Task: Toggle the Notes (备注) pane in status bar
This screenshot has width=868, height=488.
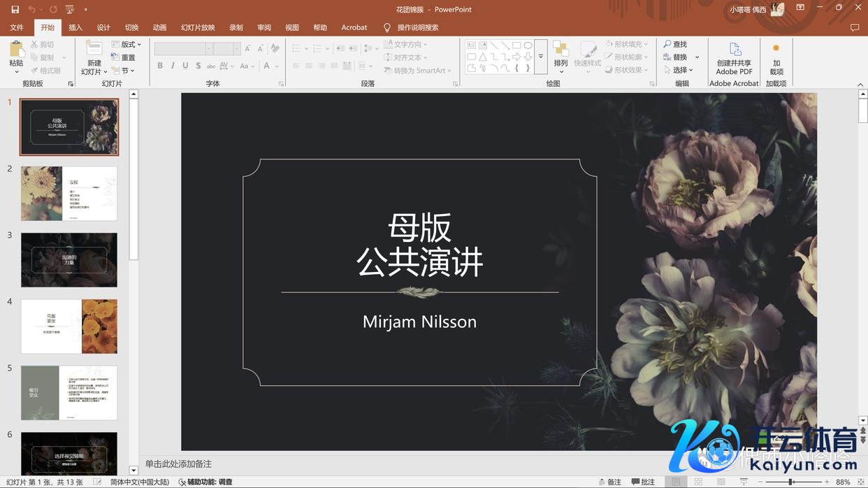Action: point(609,482)
